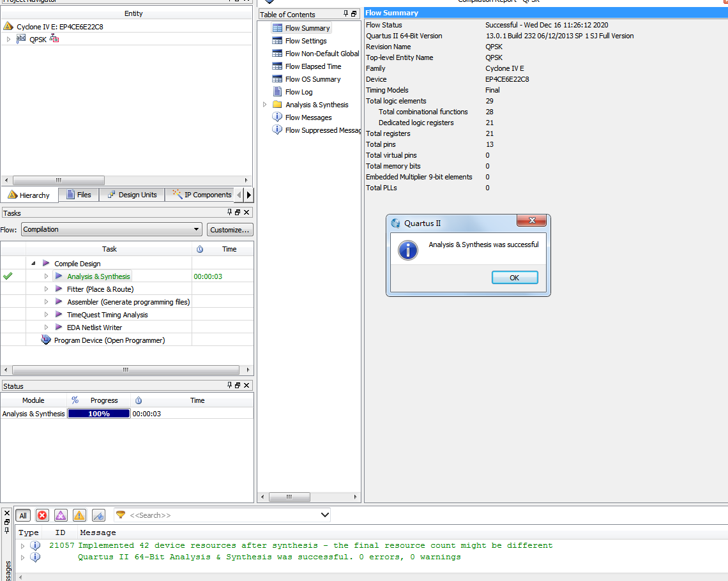The height and width of the screenshot is (581, 728).
Task: Click the Fitter (Place & Route) play icon
Action: [59, 289]
